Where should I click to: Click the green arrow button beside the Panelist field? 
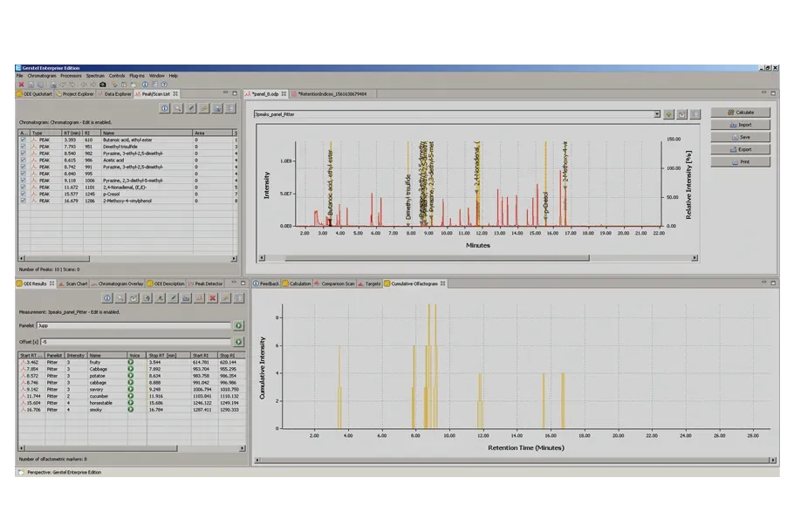(237, 325)
